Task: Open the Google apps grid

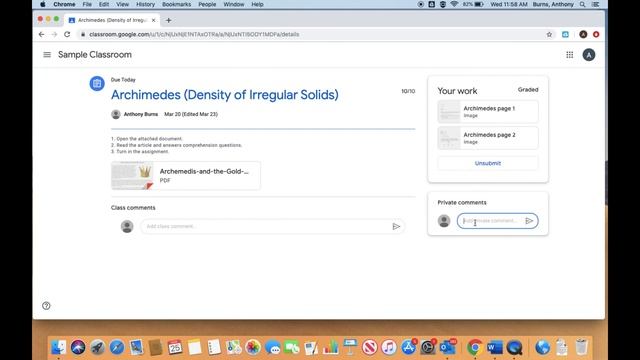Action: click(569, 55)
